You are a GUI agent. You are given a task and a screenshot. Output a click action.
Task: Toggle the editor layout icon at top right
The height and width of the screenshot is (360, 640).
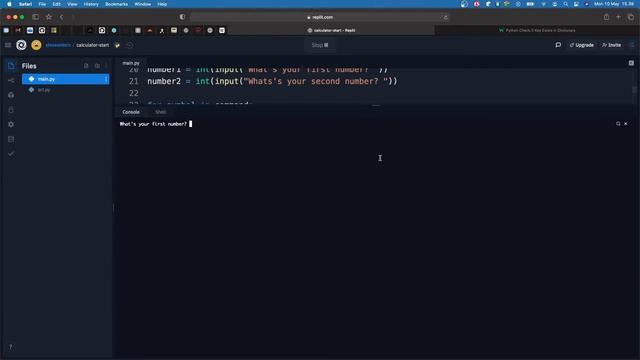(x=631, y=63)
